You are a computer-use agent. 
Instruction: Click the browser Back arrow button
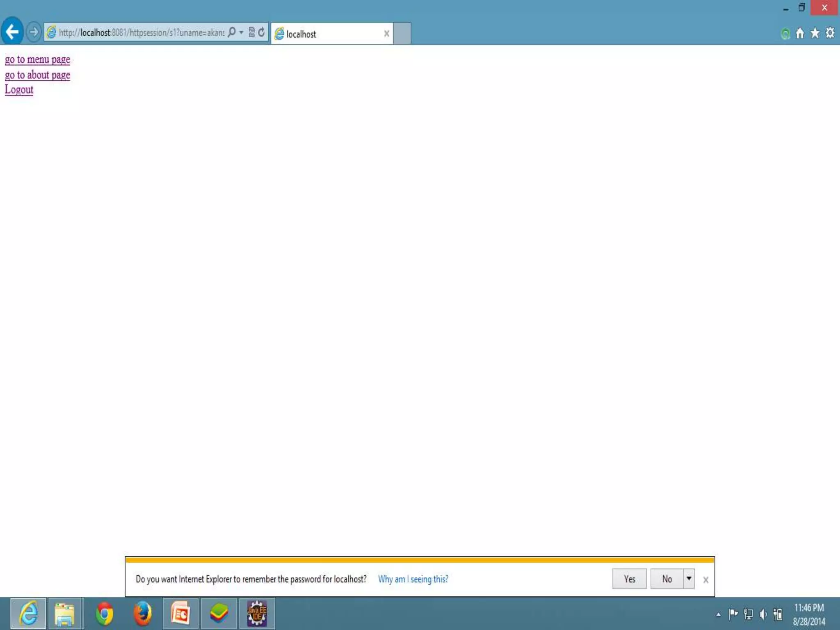(x=12, y=32)
